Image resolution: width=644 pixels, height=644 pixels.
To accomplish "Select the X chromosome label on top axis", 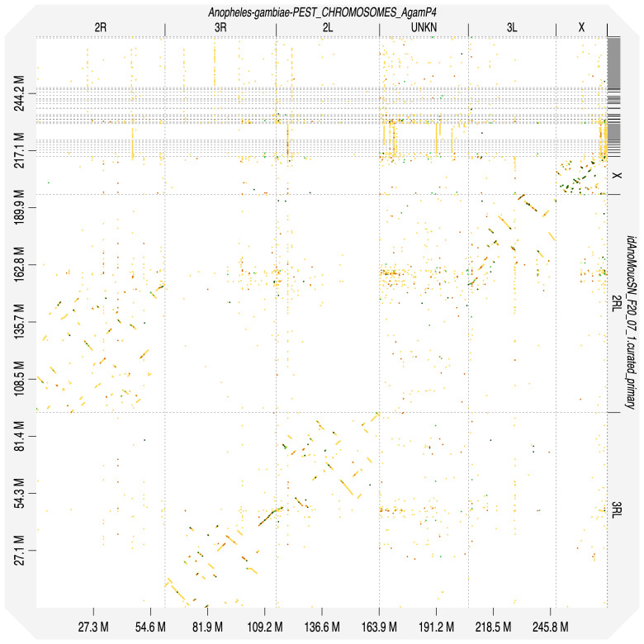I will point(581,28).
